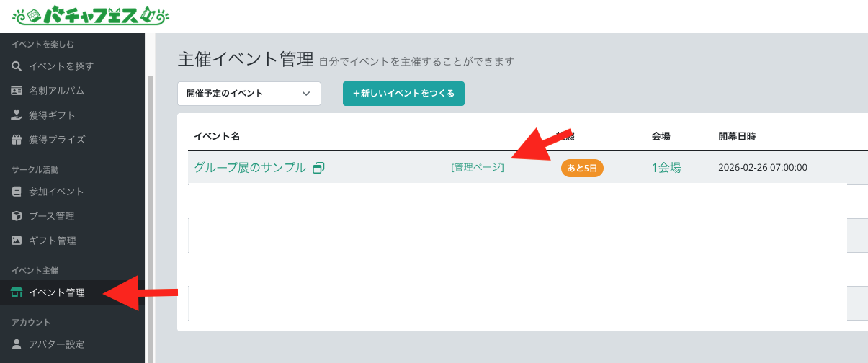Open the 開催予定のイベント filter dropdown
This screenshot has width=868, height=363.
pyautogui.click(x=249, y=94)
